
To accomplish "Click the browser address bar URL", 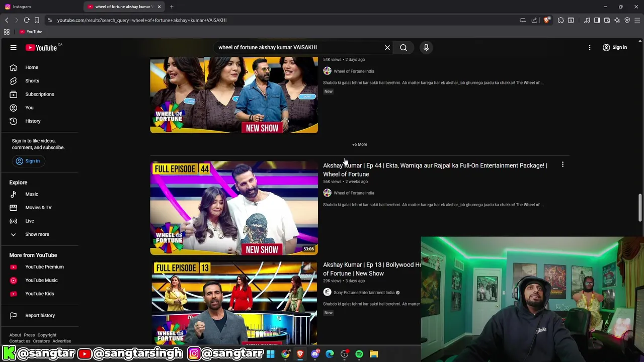I will pyautogui.click(x=142, y=20).
